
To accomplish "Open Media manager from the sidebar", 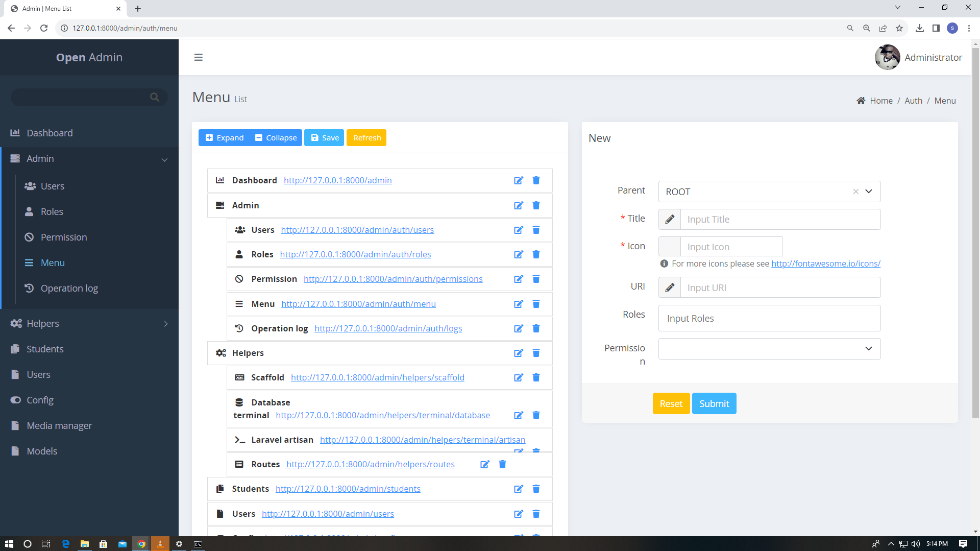I will click(59, 425).
